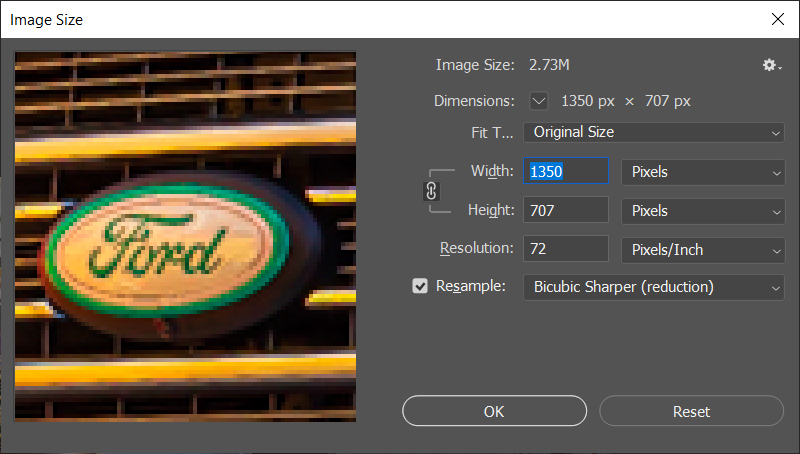Click the Resample label text
The height and width of the screenshot is (454, 800).
coord(470,286)
